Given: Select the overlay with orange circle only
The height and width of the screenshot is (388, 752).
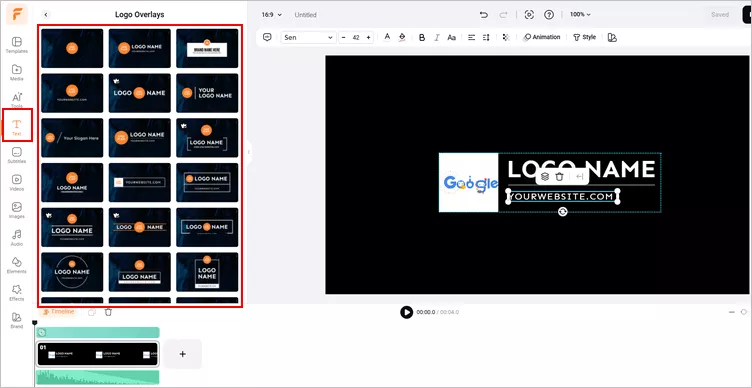Looking at the screenshot, I should coord(72,48).
